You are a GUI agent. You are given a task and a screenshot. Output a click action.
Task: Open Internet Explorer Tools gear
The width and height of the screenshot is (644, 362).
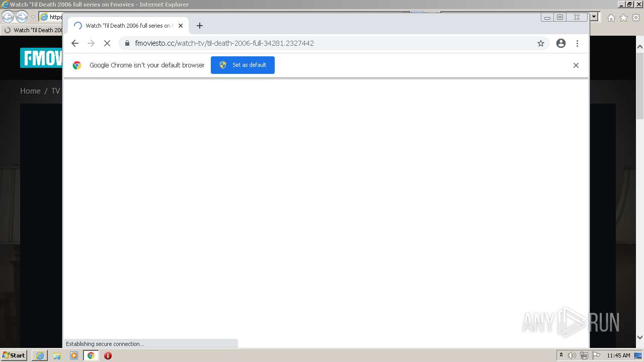(x=636, y=18)
